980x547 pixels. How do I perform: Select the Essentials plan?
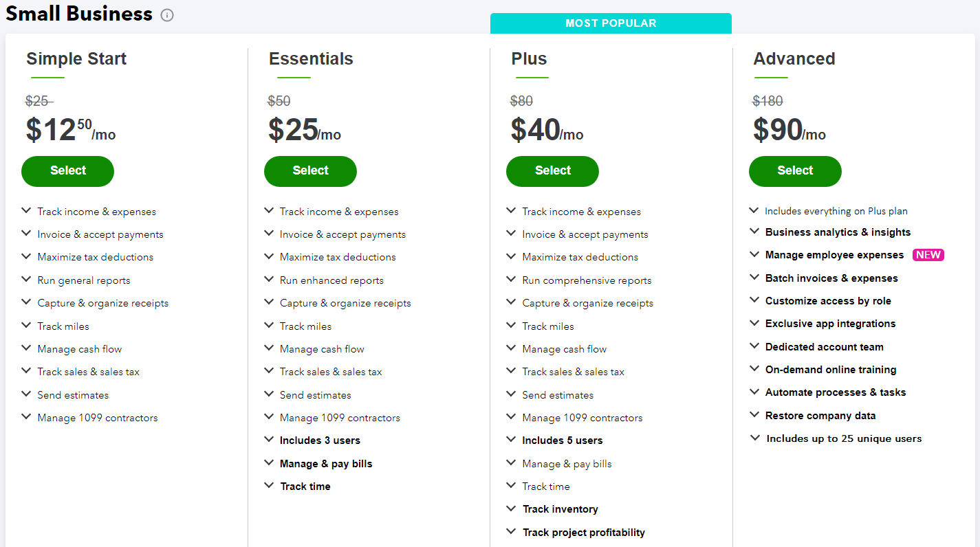point(310,171)
